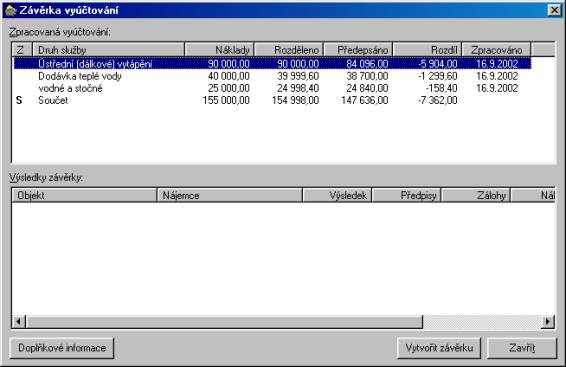
Task: Click the Rozděleno column header
Action: [289, 50]
